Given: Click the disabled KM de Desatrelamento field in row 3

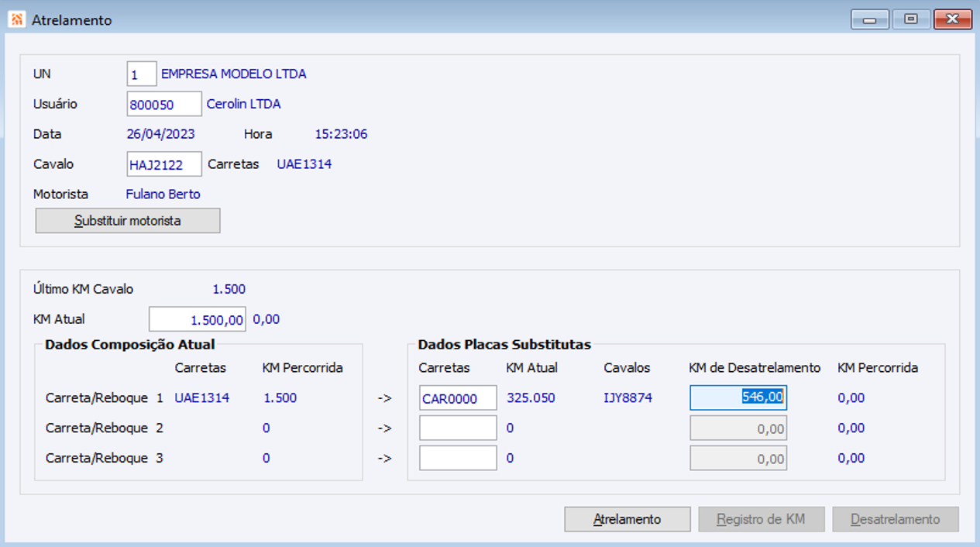Looking at the screenshot, I should pyautogui.click(x=738, y=458).
